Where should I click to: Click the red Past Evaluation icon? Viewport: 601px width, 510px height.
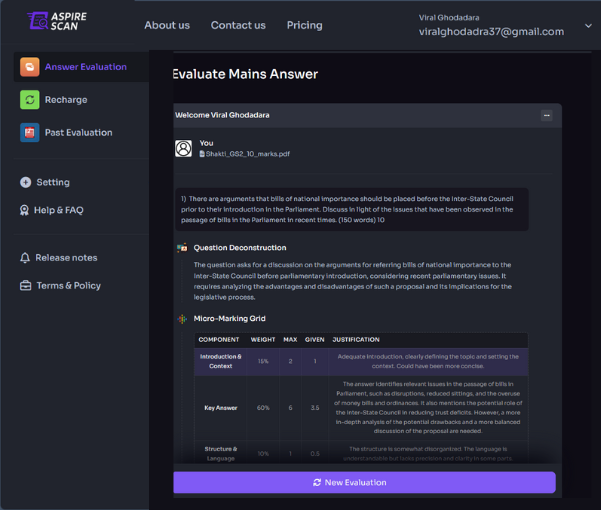click(29, 133)
